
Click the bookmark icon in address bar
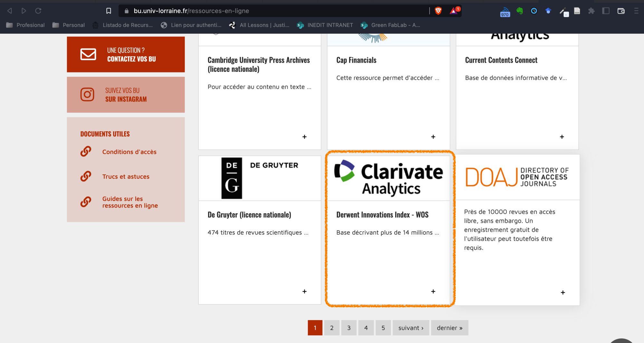coord(109,11)
